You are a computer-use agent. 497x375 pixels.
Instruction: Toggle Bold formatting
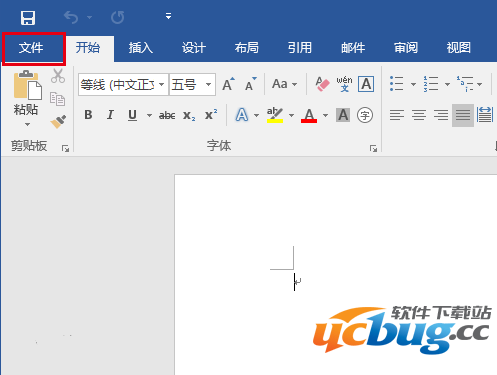(x=88, y=115)
